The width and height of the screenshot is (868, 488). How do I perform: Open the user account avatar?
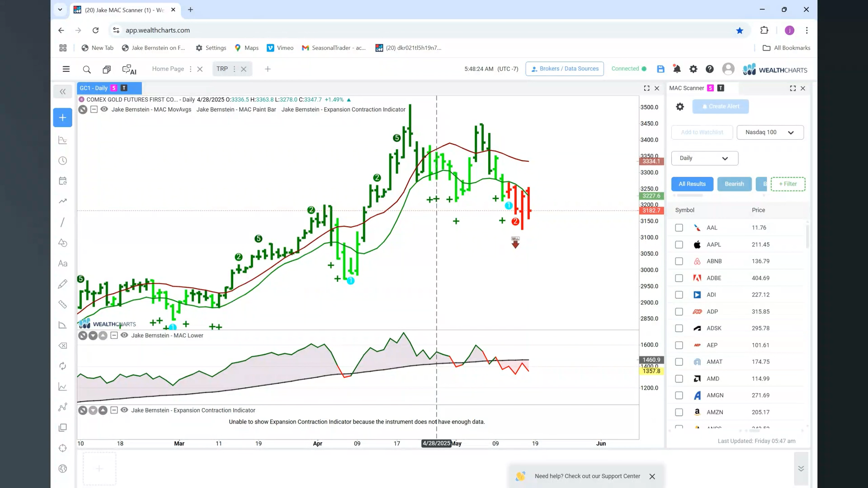728,69
